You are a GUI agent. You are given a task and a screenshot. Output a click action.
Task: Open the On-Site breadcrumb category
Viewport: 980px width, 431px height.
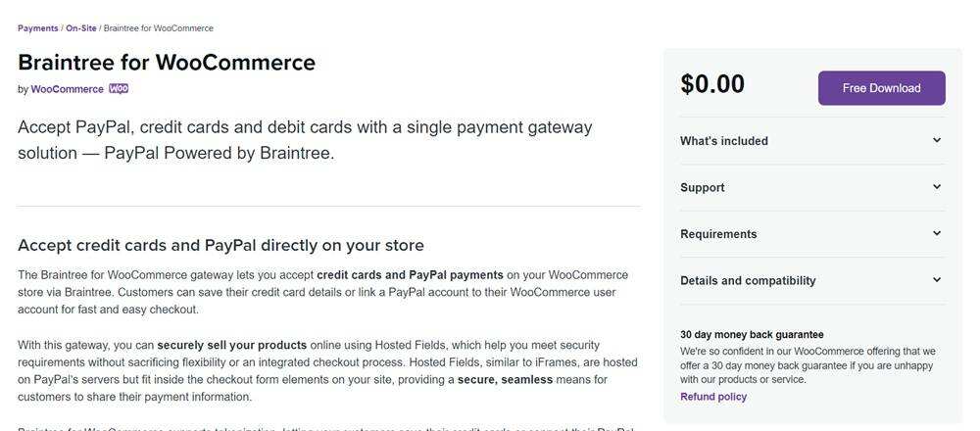(x=81, y=28)
